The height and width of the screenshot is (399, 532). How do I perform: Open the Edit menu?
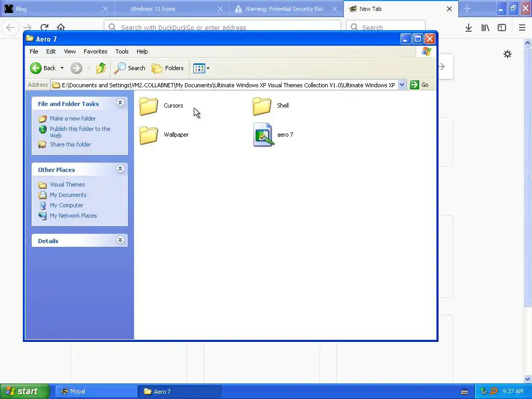[51, 51]
